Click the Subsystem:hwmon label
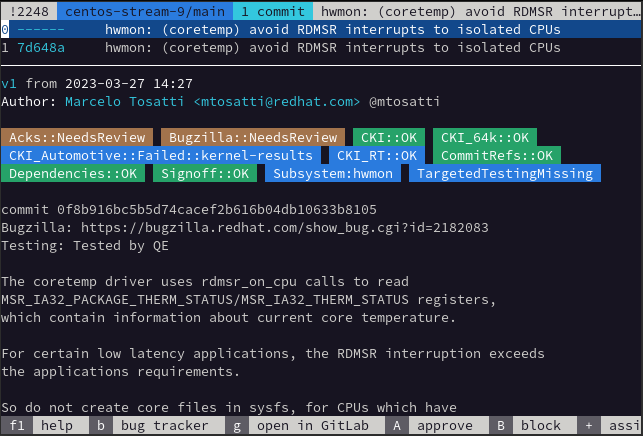 point(334,173)
